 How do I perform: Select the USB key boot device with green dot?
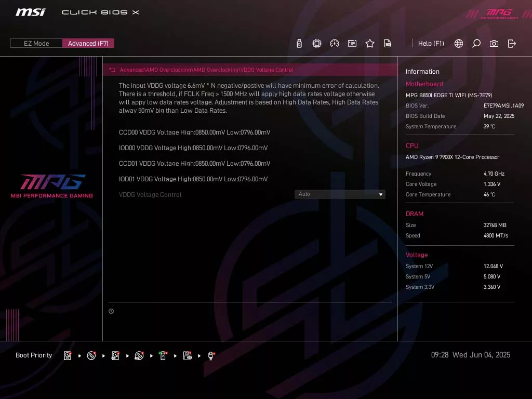pos(163,355)
